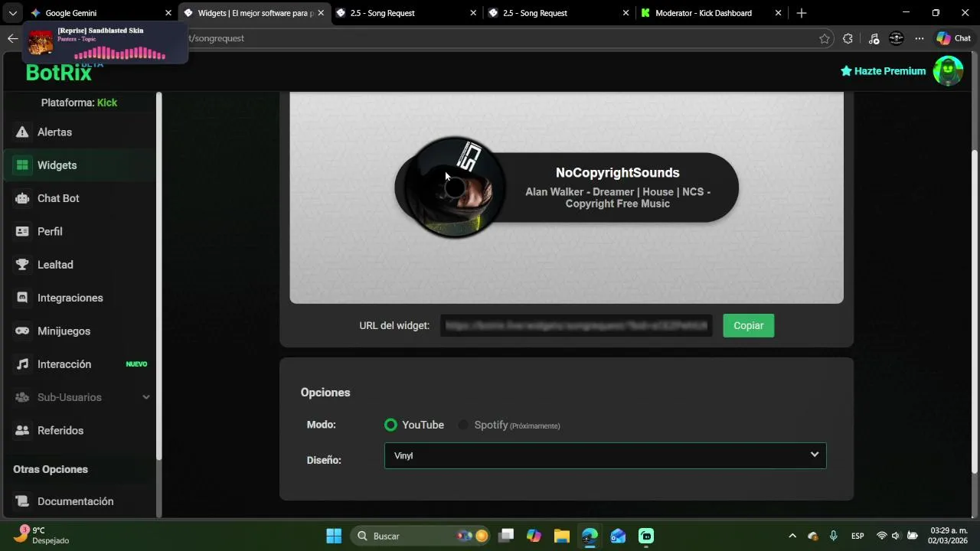Viewport: 980px width, 551px height.
Task: Open the clock and date in taskbar
Action: tap(949, 536)
